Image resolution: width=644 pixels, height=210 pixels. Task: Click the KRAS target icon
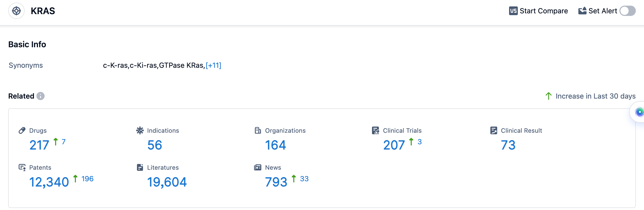click(x=16, y=11)
